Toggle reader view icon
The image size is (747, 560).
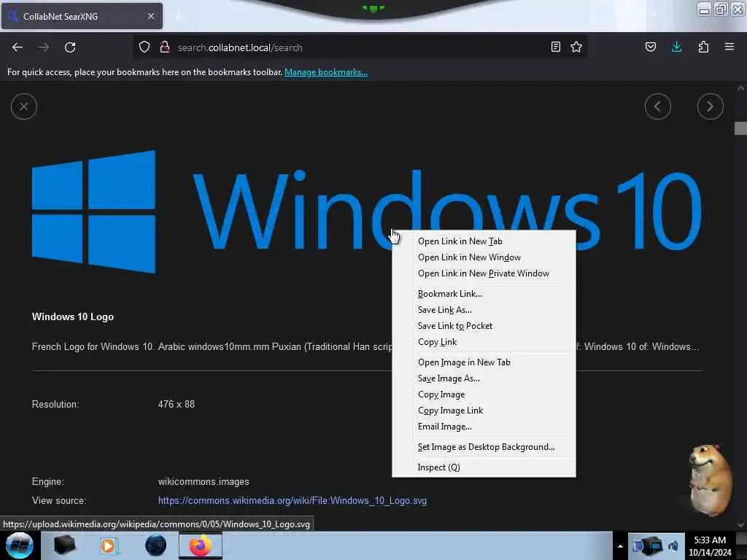coord(555,47)
